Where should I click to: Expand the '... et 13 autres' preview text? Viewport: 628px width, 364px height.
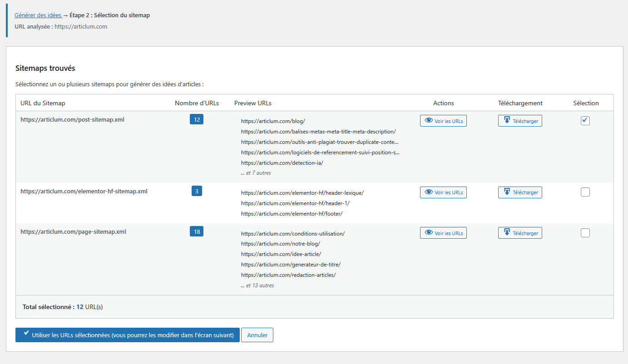[x=257, y=285]
